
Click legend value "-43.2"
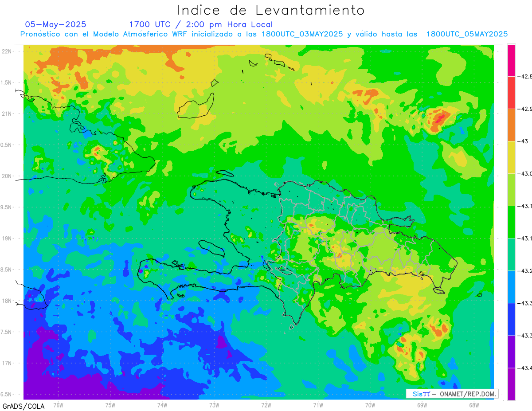pyautogui.click(x=525, y=270)
